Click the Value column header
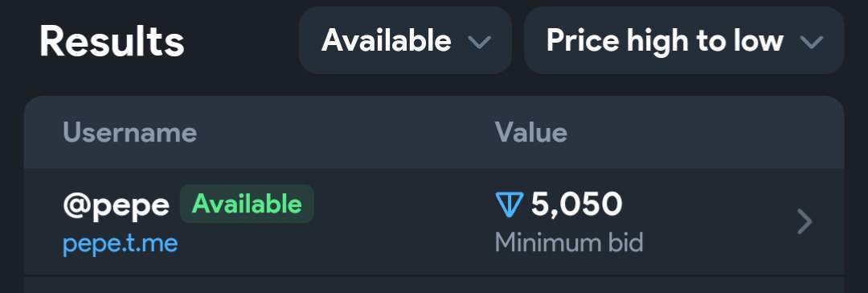The width and height of the screenshot is (868, 293). pyautogui.click(x=531, y=133)
